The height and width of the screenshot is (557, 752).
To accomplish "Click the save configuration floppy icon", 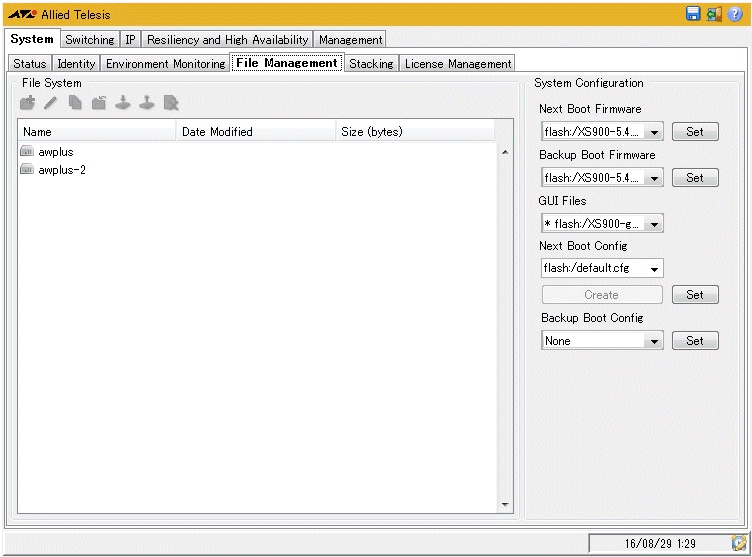I will (693, 14).
